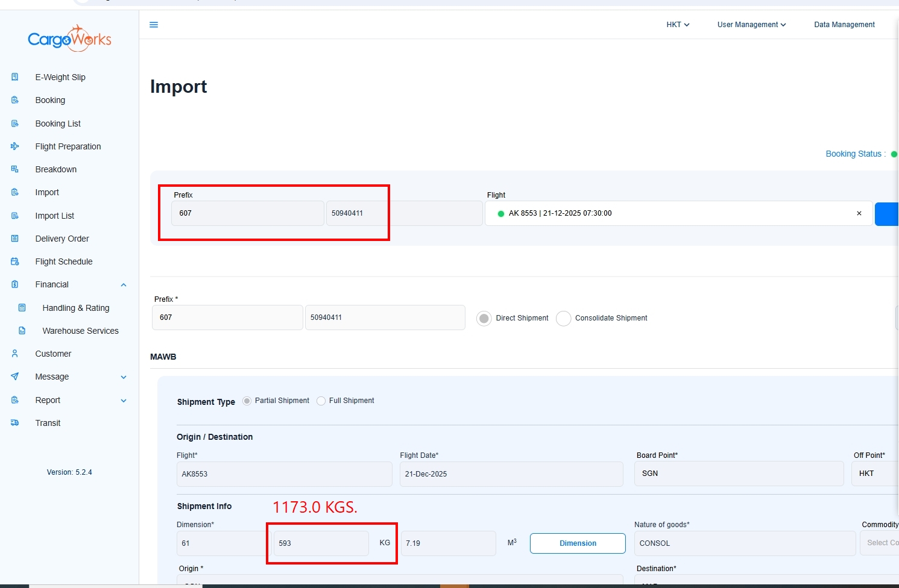Click the Flight Preparation plane icon
Screen dimensions: 899x588
point(15,146)
